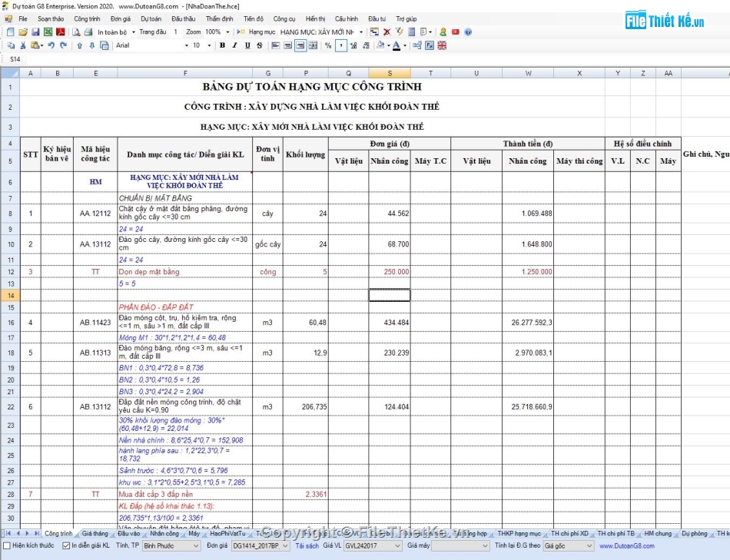Viewport: 730px width, 560px height.
Task: Save the project with the floppy disk icon
Action: click(35, 32)
